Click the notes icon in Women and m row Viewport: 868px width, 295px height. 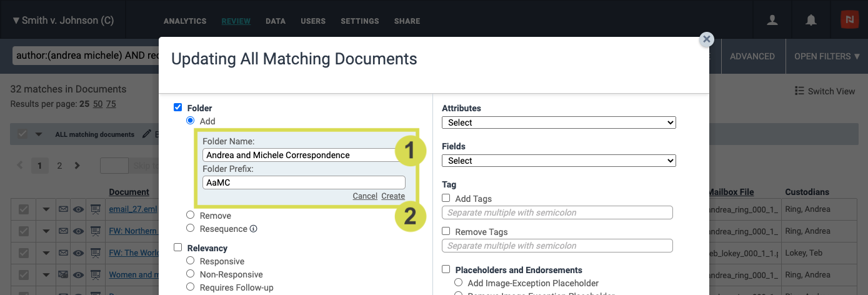click(96, 274)
